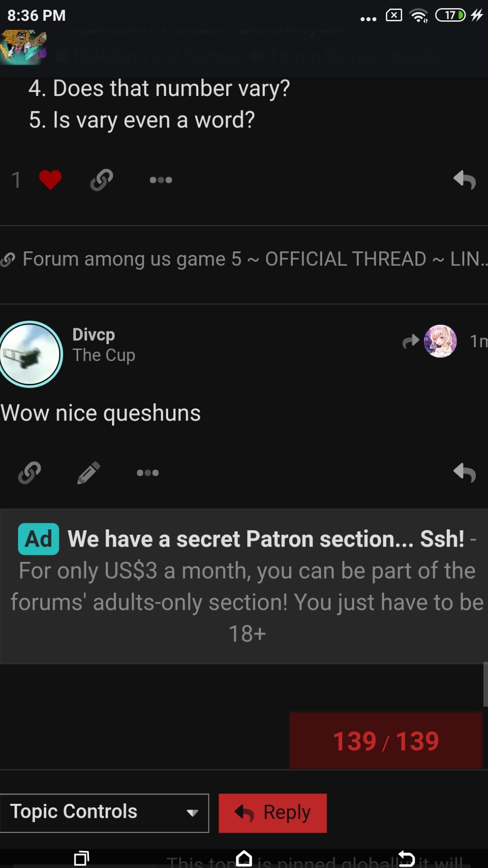The image size is (488, 868).
Task: Tap the Android back navigation button
Action: (406, 858)
